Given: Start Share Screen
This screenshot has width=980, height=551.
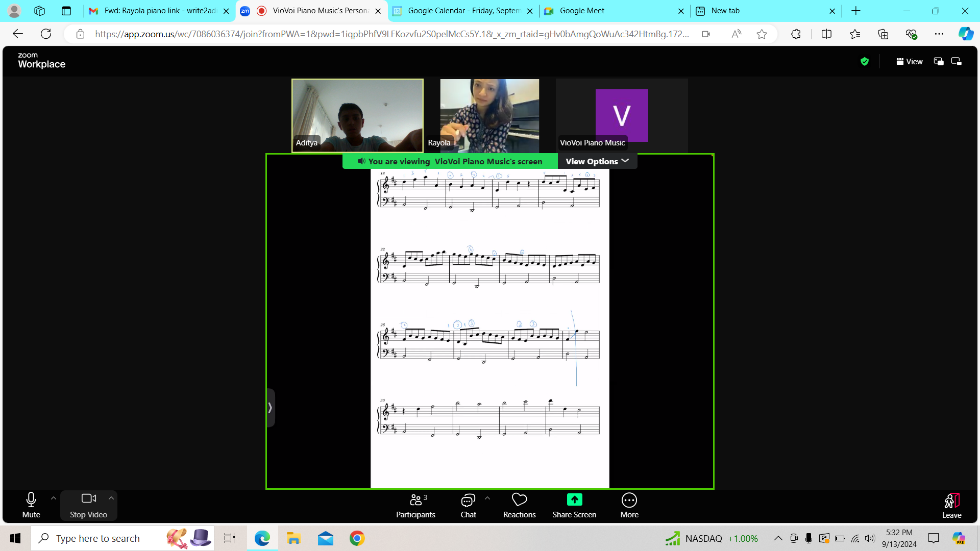Looking at the screenshot, I should tap(574, 505).
